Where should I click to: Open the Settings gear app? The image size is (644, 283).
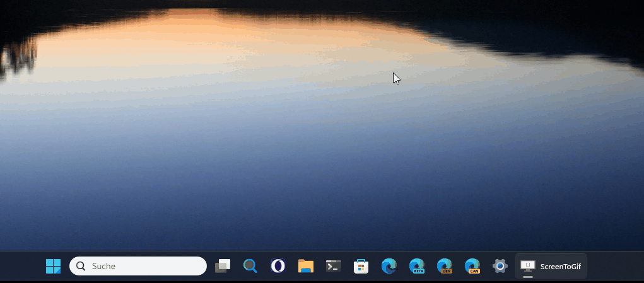[x=500, y=266]
